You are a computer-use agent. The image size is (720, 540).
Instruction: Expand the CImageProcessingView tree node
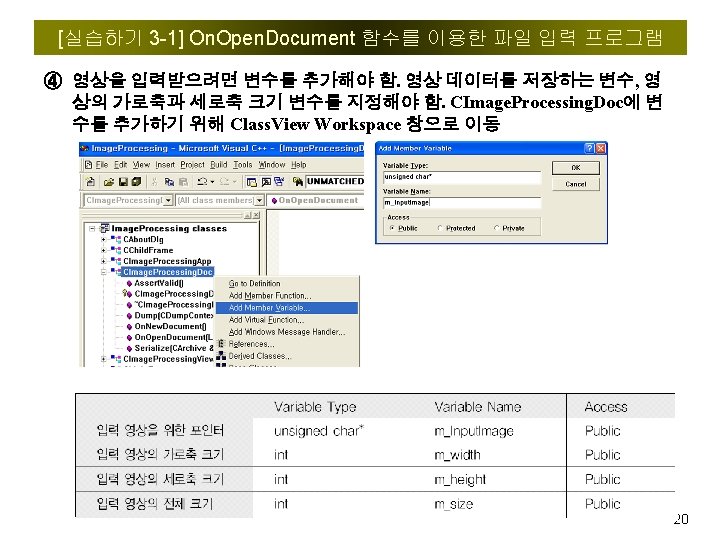pos(103,359)
